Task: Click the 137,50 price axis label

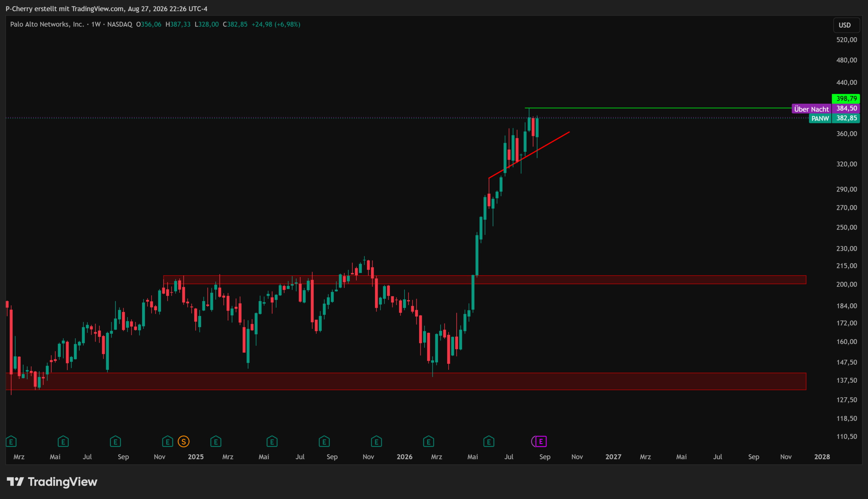Action: (x=846, y=380)
